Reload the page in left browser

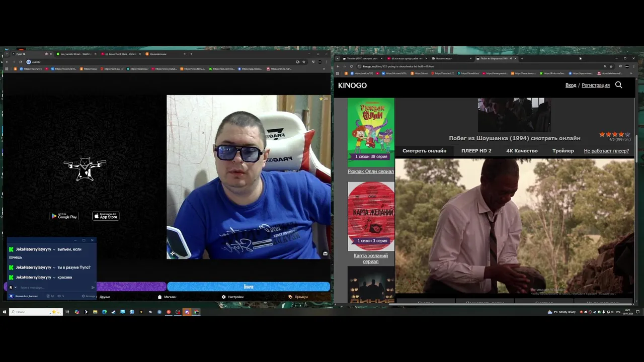(22, 62)
